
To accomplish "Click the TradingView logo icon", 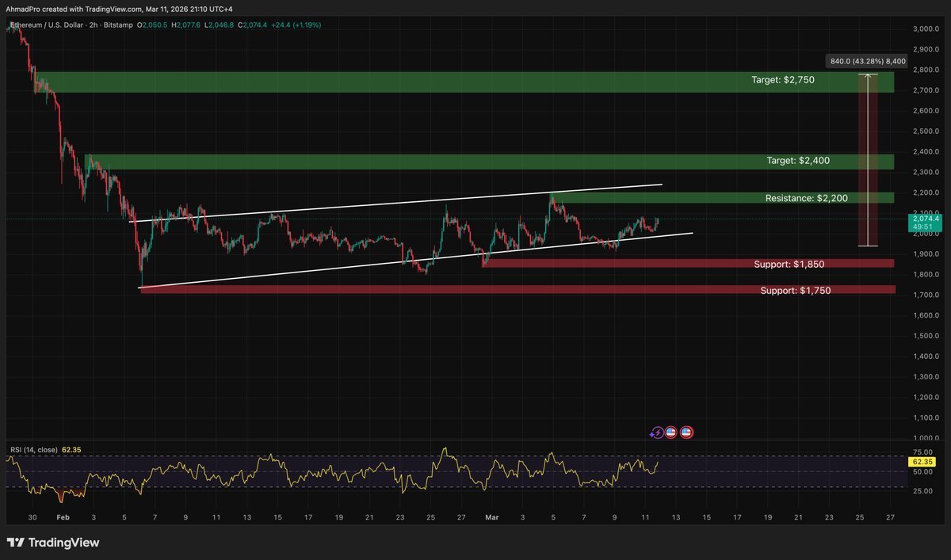I will pyautogui.click(x=15, y=543).
